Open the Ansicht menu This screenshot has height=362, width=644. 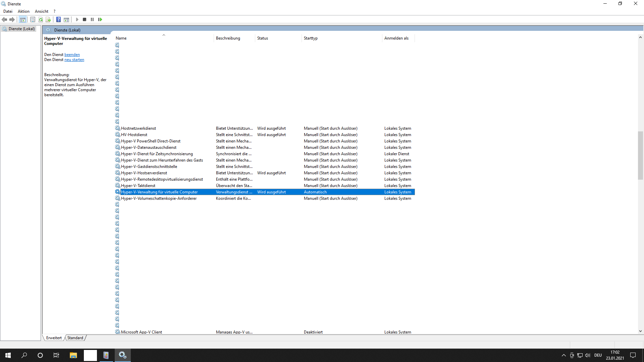(42, 11)
